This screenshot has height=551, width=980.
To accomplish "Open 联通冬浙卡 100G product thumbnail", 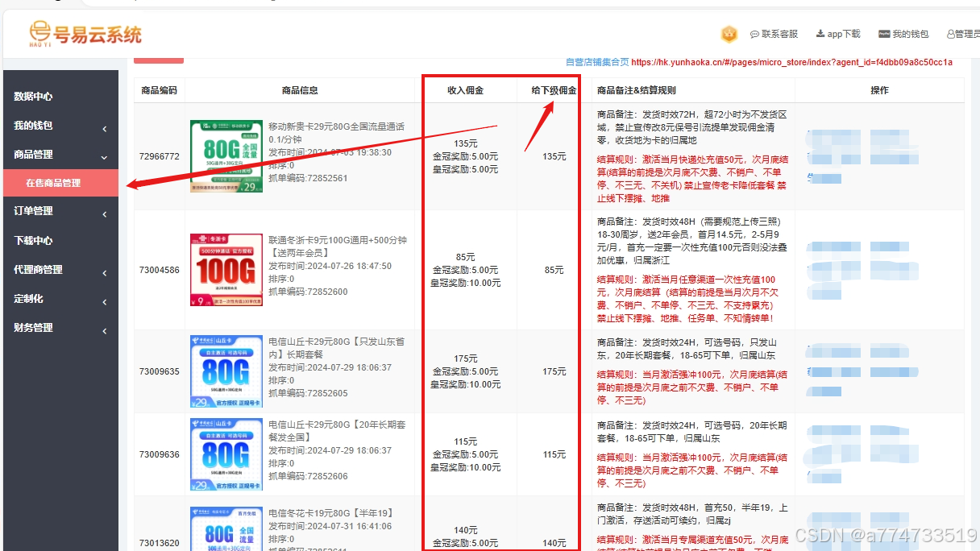I will pos(226,270).
